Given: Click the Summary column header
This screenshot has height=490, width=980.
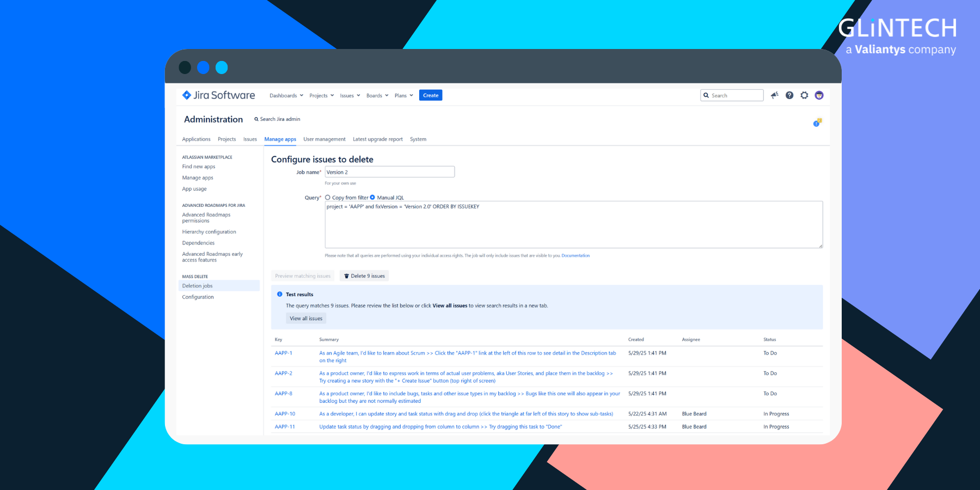Looking at the screenshot, I should pyautogui.click(x=329, y=340).
